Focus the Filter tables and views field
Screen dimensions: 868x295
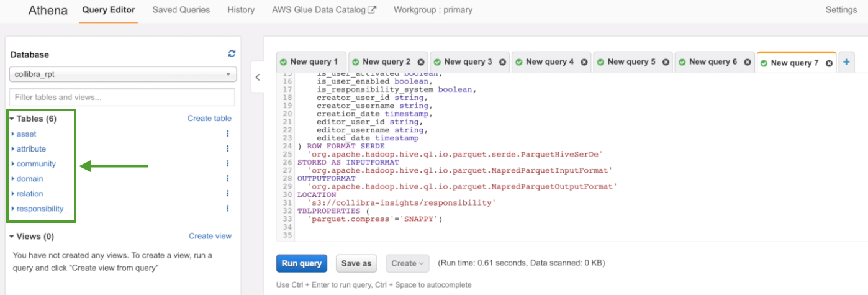click(x=122, y=97)
